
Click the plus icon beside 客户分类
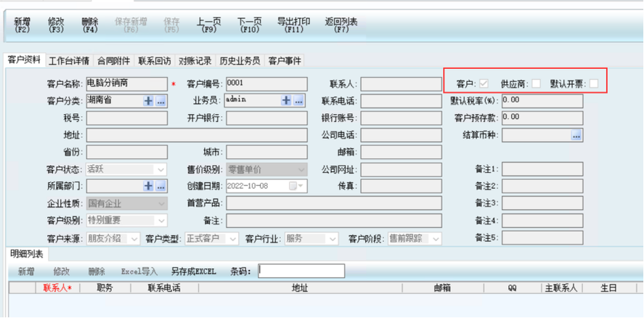148,101
